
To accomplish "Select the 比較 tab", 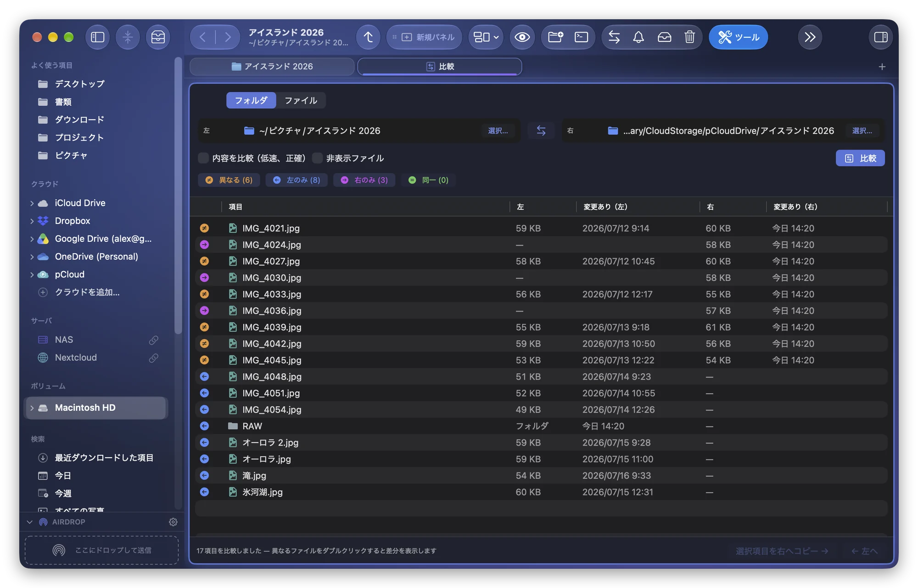I will (x=440, y=67).
